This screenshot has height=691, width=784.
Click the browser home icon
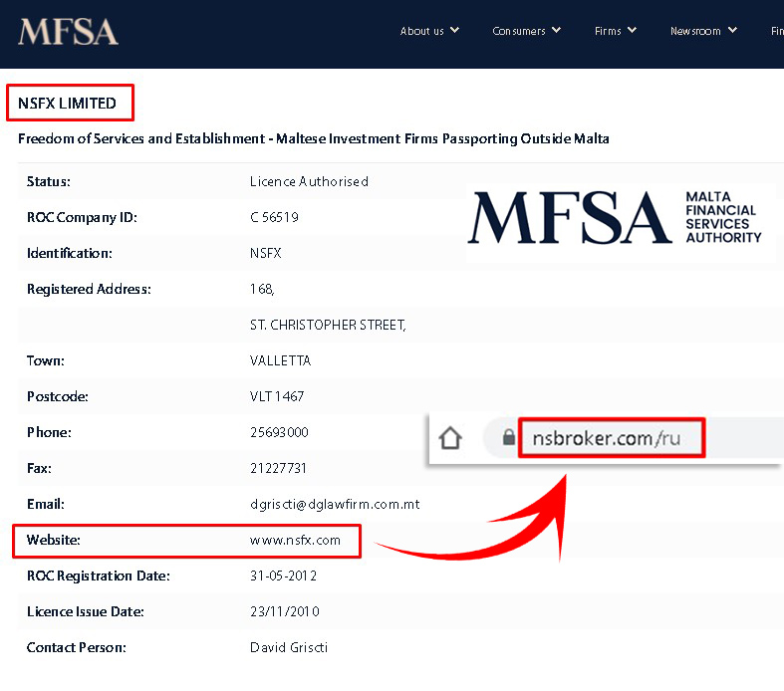point(450,438)
